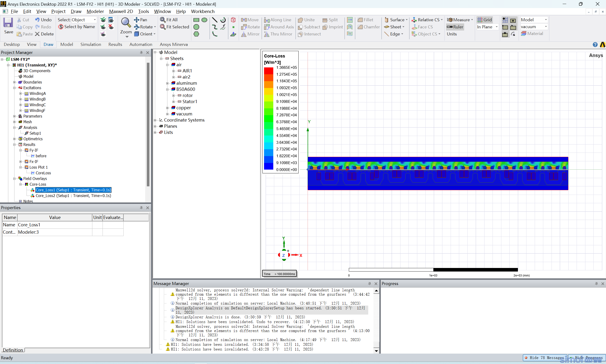Select the Draw Regular Polygon hexagon tool
This screenshot has width=606, height=364.
coord(196,34)
